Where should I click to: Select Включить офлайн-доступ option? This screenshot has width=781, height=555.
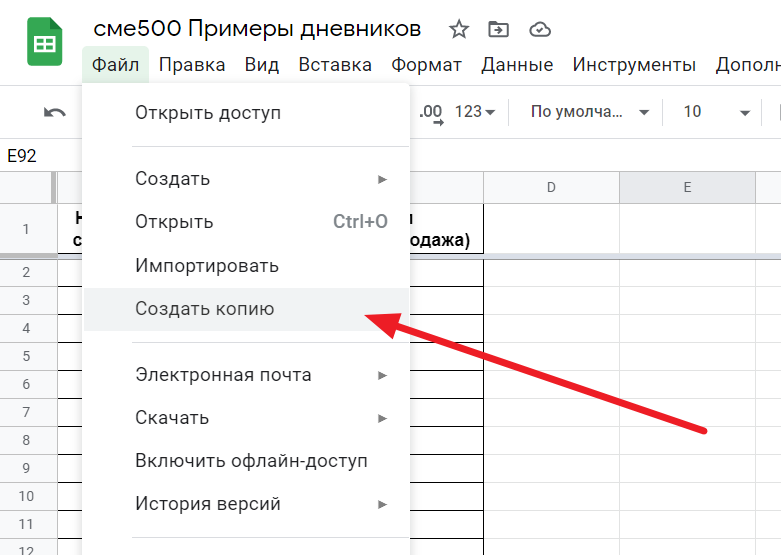tap(251, 461)
